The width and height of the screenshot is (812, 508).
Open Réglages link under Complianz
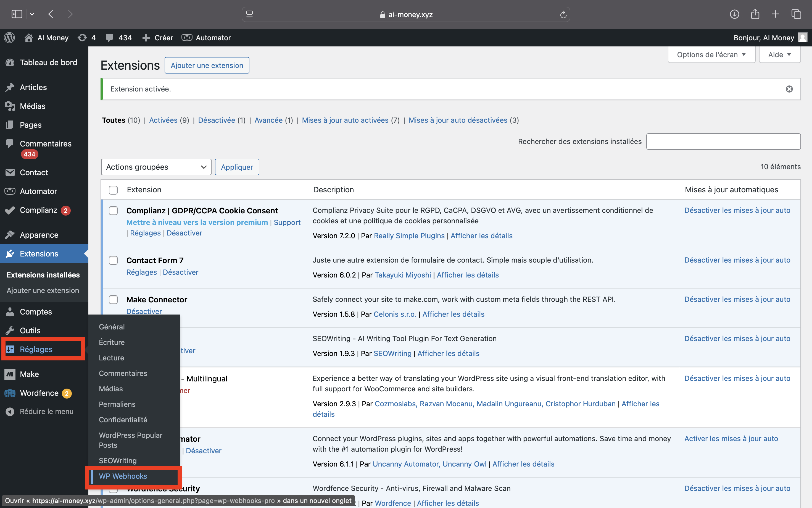(x=145, y=233)
